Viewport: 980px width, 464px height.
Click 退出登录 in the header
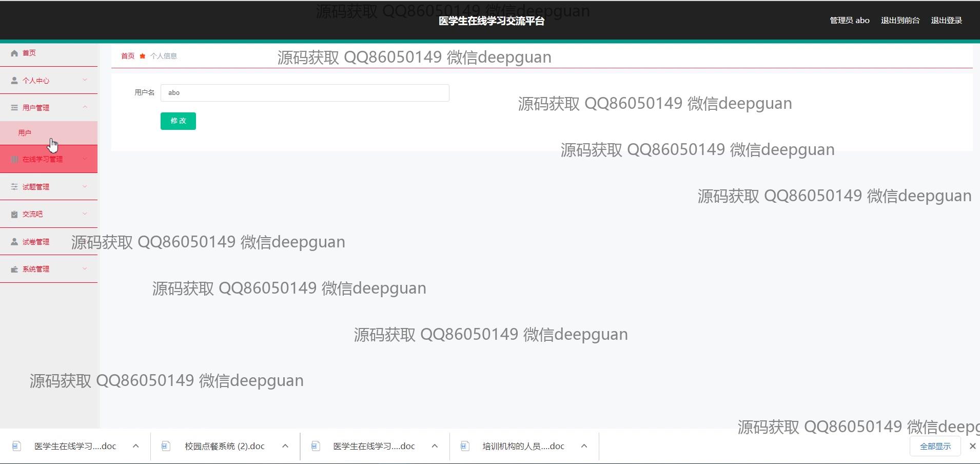click(946, 21)
